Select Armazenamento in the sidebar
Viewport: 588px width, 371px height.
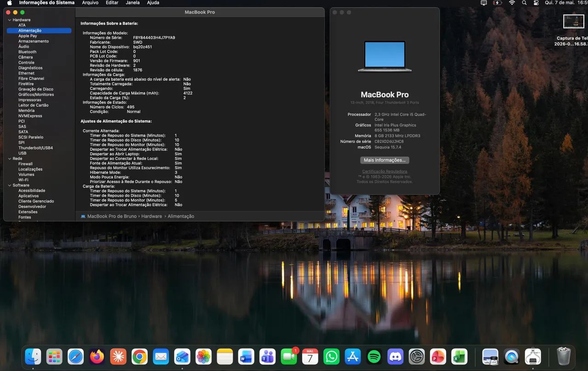point(34,41)
